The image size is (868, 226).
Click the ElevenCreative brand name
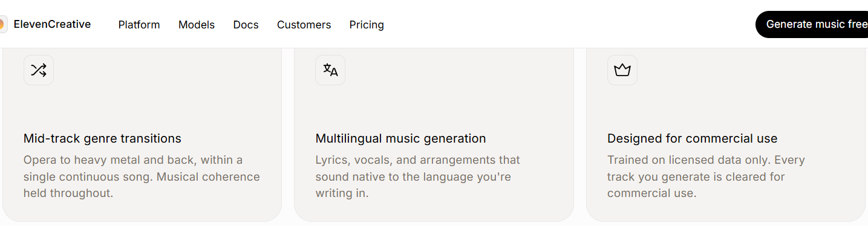coord(52,24)
